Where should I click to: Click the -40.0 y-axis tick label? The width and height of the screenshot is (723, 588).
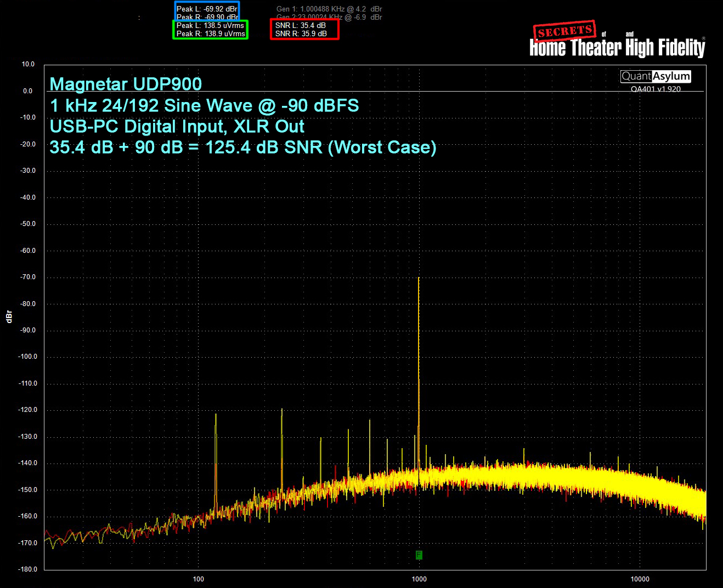coord(28,197)
